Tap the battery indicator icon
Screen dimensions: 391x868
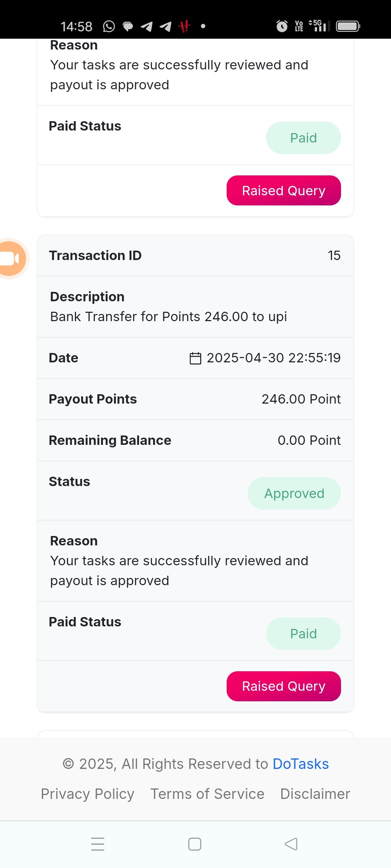click(348, 26)
